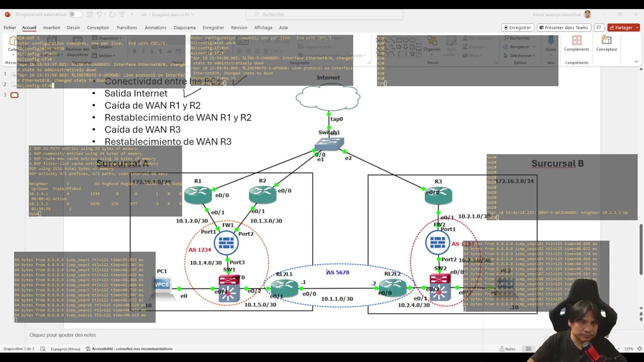Open the Diaporama tab
The height and width of the screenshot is (362, 644).
tap(185, 28)
